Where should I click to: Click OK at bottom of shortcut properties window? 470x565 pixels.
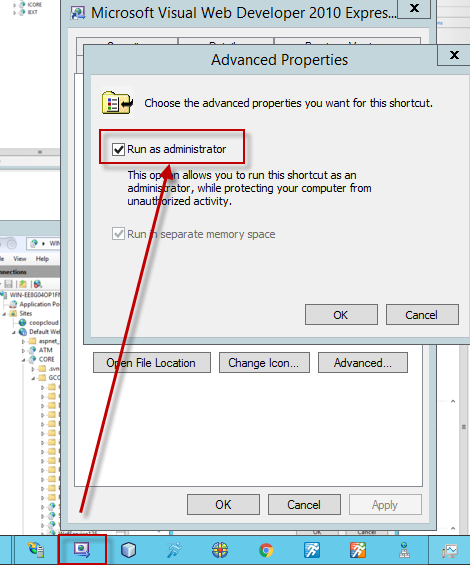tap(223, 504)
